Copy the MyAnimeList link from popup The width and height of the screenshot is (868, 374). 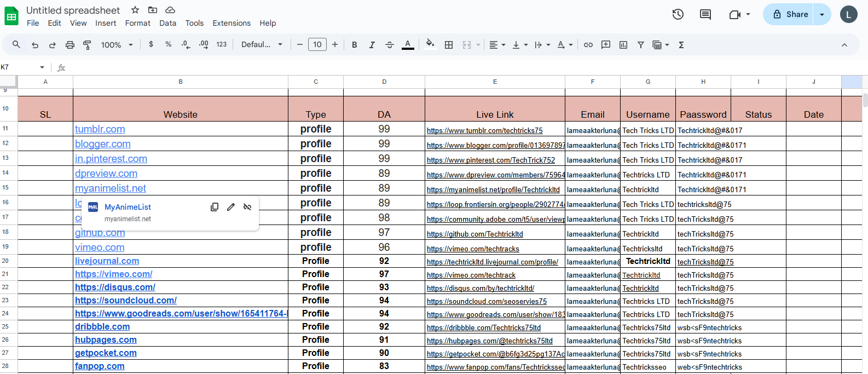click(215, 207)
